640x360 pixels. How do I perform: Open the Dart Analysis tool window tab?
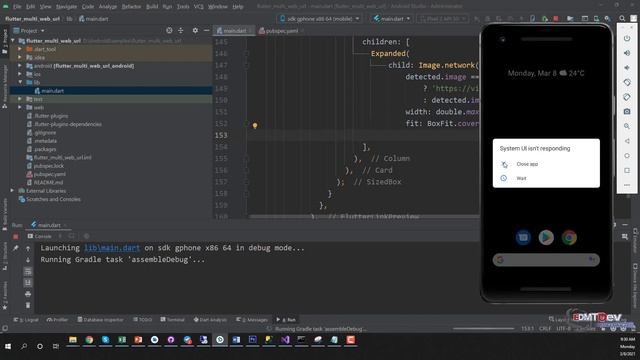(x=210, y=320)
